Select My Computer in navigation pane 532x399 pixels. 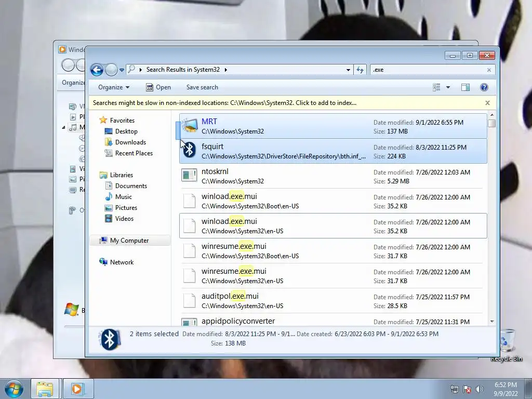tap(129, 241)
